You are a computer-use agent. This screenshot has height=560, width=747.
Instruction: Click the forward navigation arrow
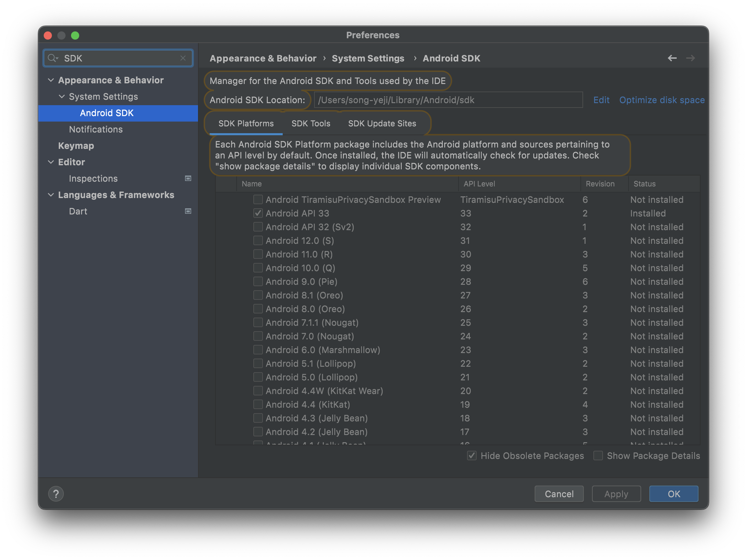coord(690,58)
